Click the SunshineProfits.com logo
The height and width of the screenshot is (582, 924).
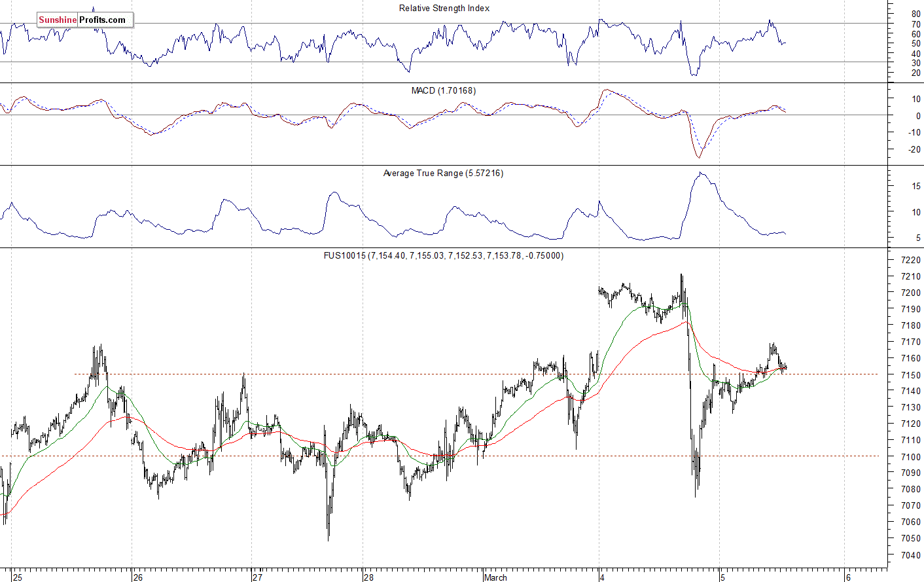85,20
